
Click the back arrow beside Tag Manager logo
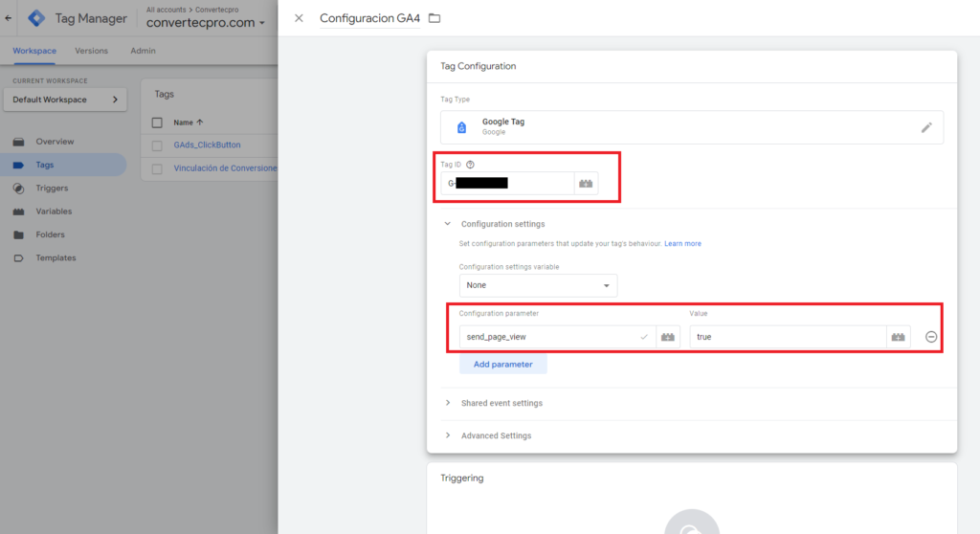coord(8,18)
